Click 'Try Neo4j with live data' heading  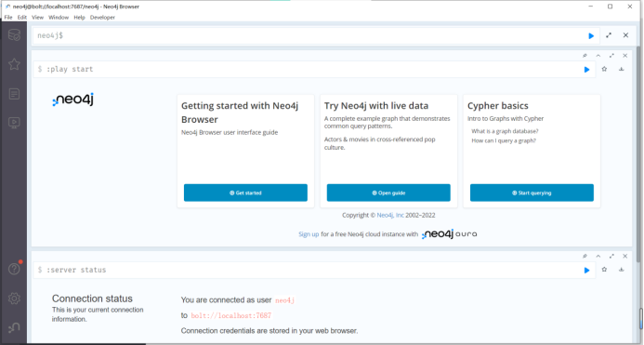[x=376, y=106]
